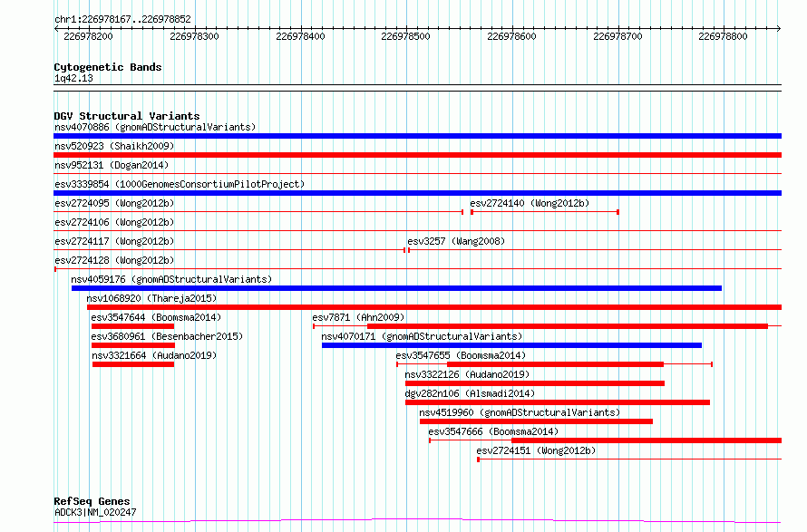Click thin red line under esv2724140

point(545,211)
